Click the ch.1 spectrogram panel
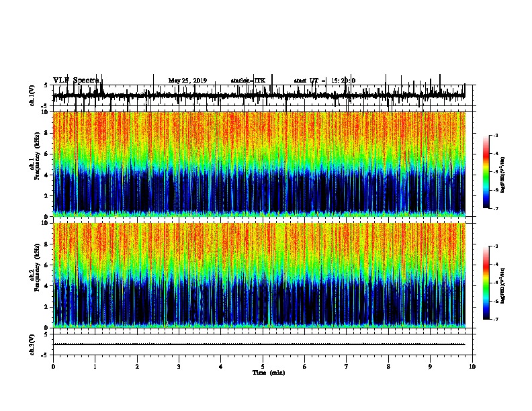Screen dimensions: 532x411 (x=259, y=164)
